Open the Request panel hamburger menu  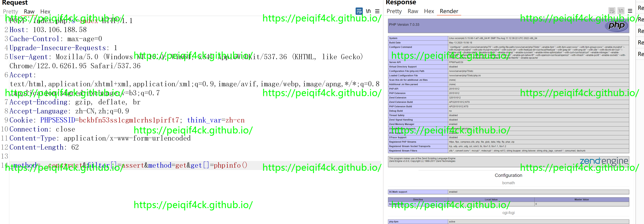[x=377, y=11]
